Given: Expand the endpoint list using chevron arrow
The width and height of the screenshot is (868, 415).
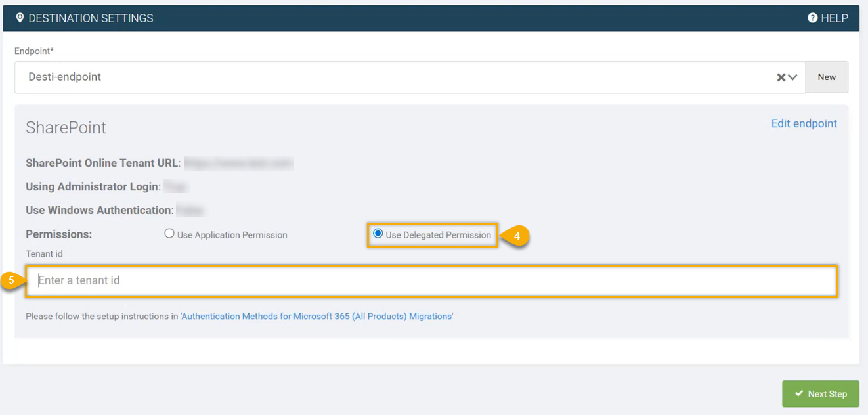Looking at the screenshot, I should tap(793, 77).
